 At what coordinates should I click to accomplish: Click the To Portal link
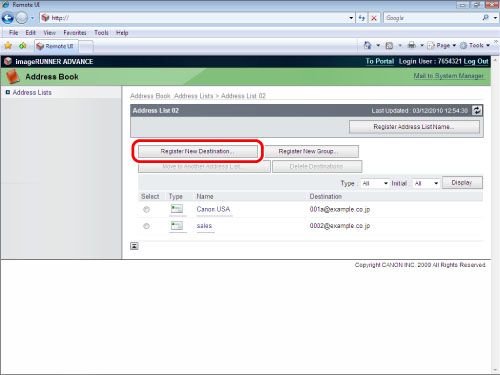click(380, 61)
